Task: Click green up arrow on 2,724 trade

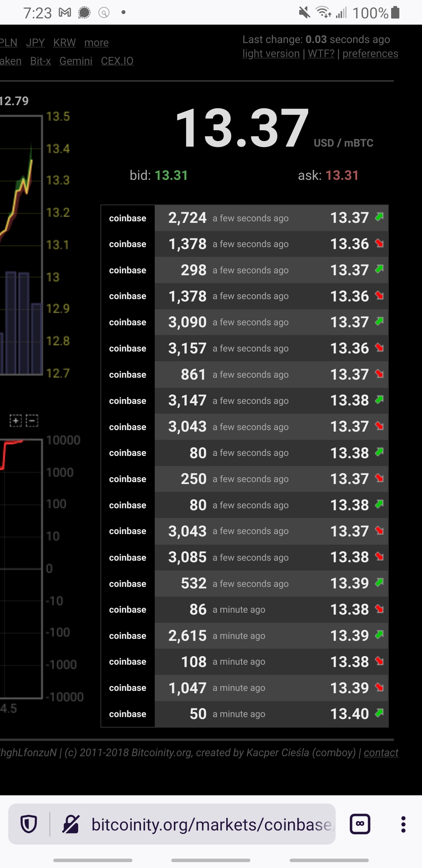Action: coord(379,217)
